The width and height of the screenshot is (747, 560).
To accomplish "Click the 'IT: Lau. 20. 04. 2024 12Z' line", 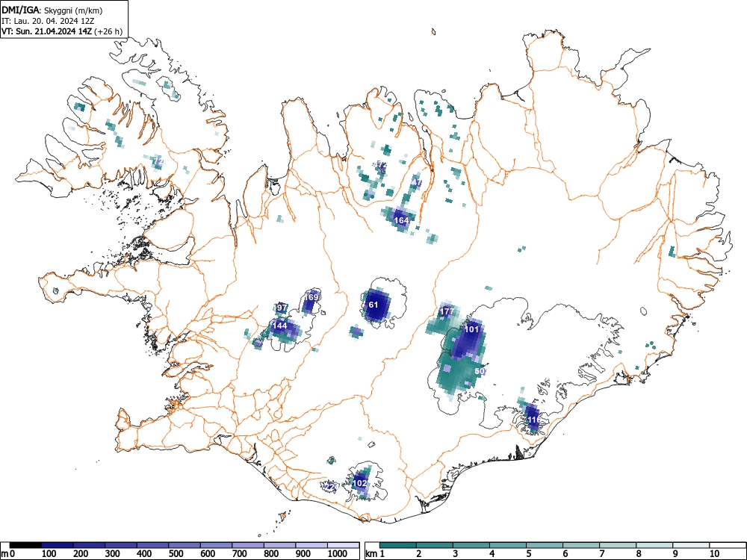I will (x=46, y=21).
